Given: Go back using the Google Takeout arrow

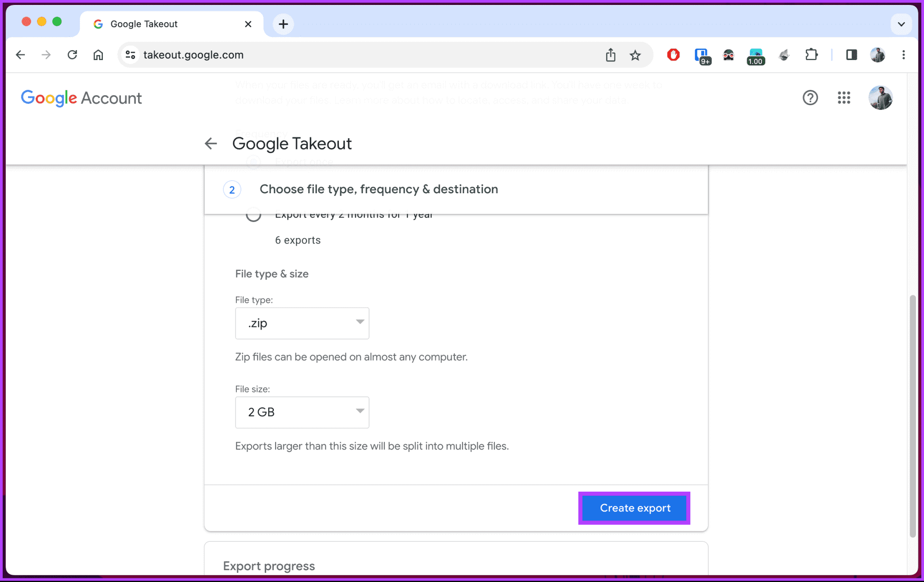Looking at the screenshot, I should 211,144.
